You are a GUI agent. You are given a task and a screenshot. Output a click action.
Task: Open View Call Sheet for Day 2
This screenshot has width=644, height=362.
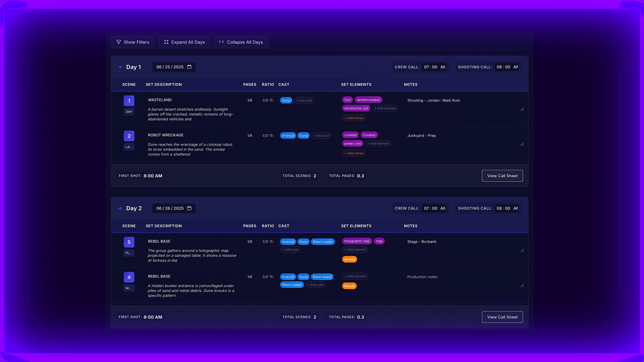coord(502,317)
